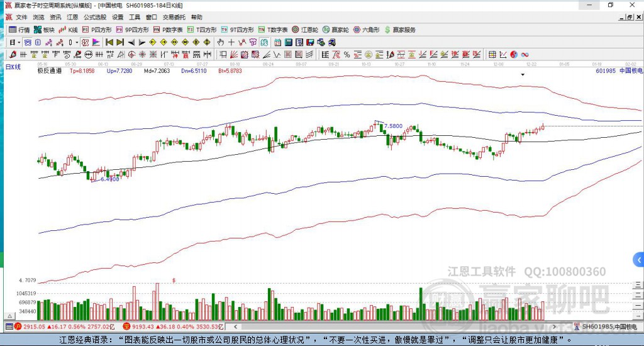Viewport: 644px width, 346px height.
Task: Jump to first bar with the skip-start icon
Action: pos(109,42)
